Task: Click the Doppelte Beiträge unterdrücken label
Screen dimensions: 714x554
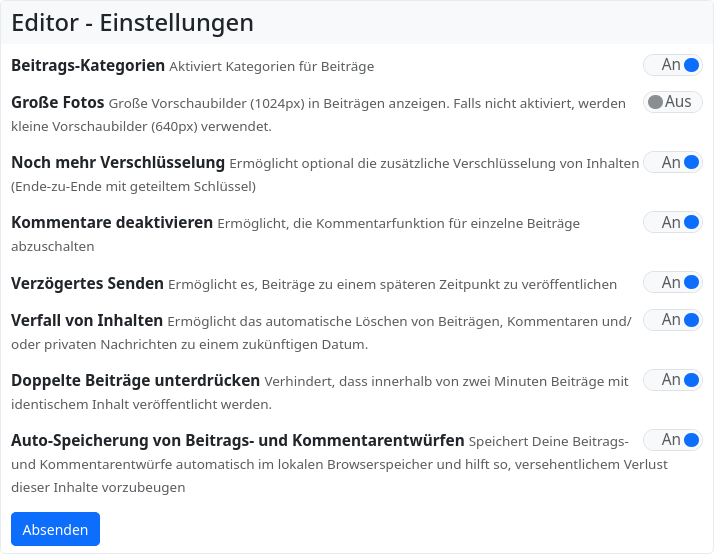Action: pyautogui.click(x=135, y=381)
